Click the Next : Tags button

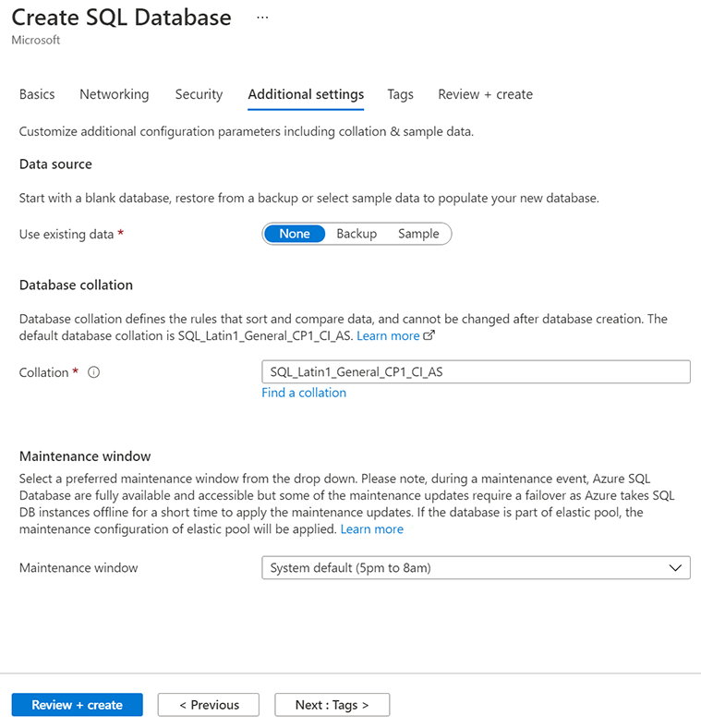coord(332,705)
